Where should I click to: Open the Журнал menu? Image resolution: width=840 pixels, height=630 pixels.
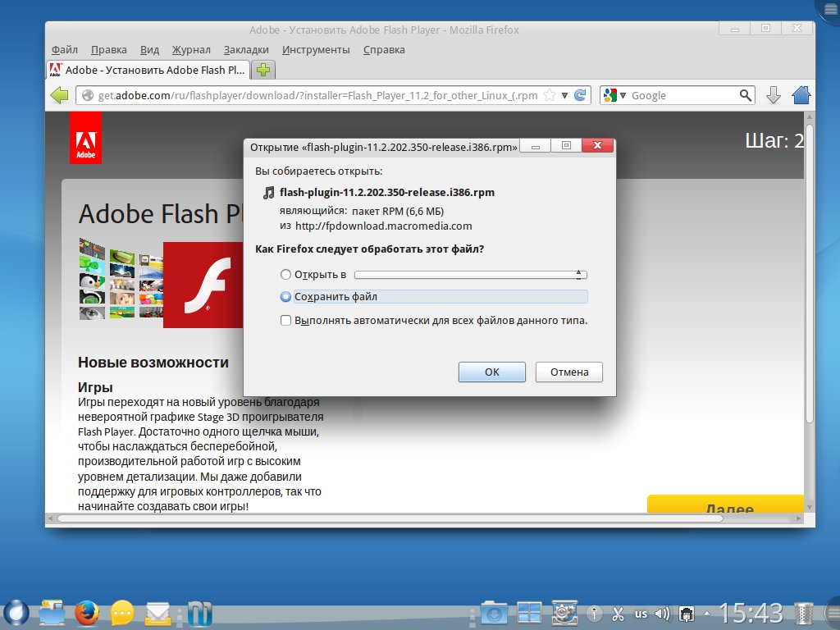[191, 50]
